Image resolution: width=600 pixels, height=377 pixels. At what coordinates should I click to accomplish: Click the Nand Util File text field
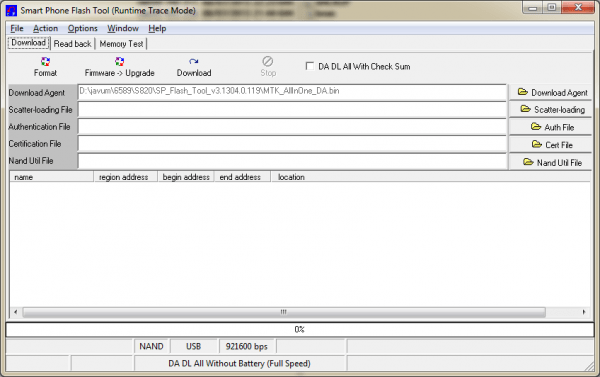point(292,161)
